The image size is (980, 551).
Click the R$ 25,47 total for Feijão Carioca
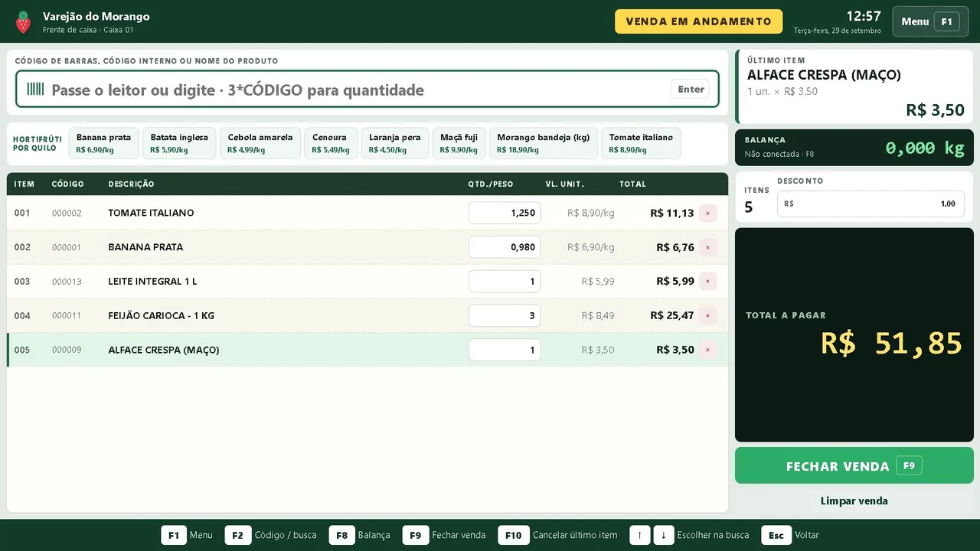[x=672, y=315]
